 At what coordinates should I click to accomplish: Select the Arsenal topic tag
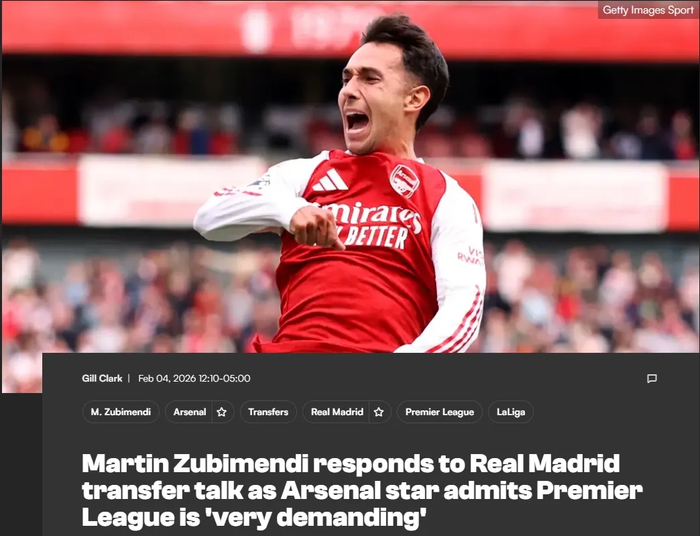pos(189,412)
